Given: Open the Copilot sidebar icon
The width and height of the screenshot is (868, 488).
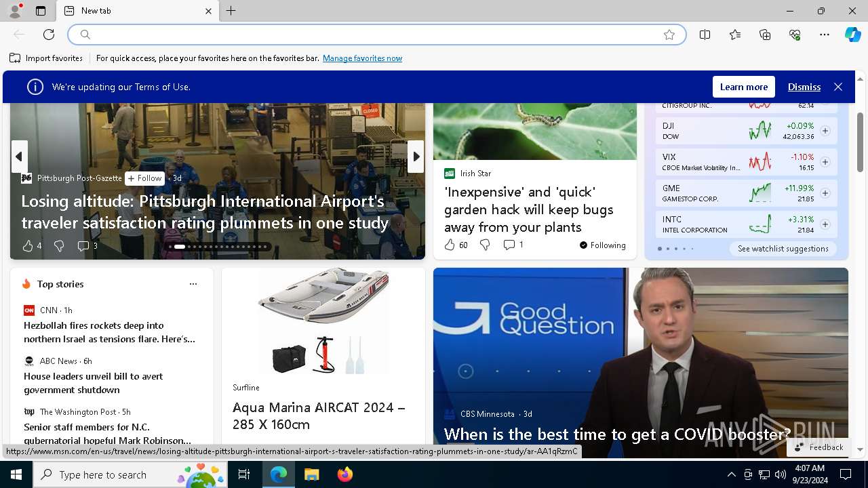Looking at the screenshot, I should [x=852, y=35].
